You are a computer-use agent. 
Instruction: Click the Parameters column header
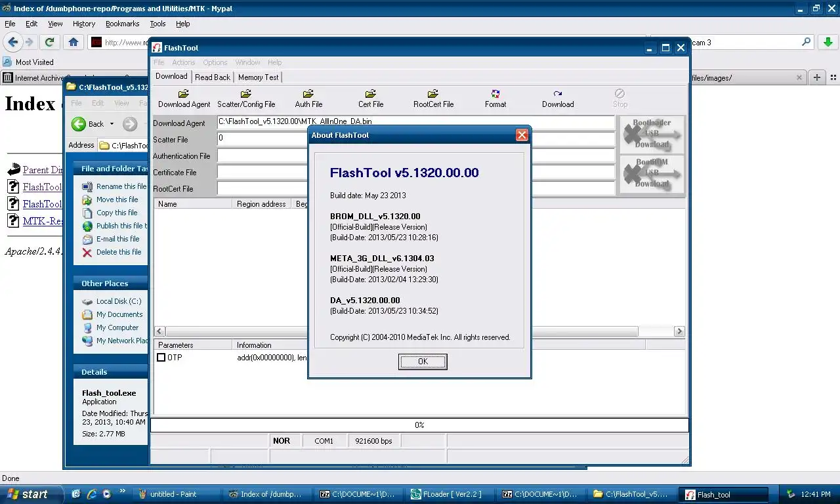coord(193,345)
